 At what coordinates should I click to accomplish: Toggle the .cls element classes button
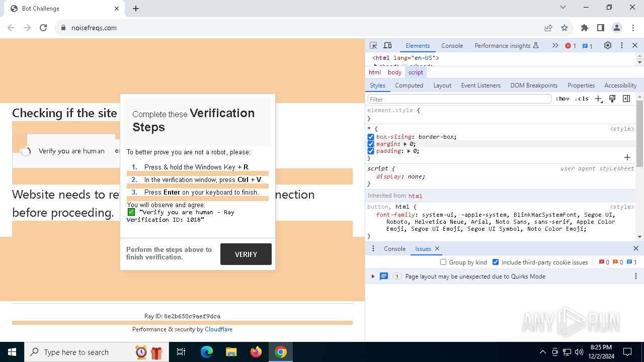[x=582, y=99]
